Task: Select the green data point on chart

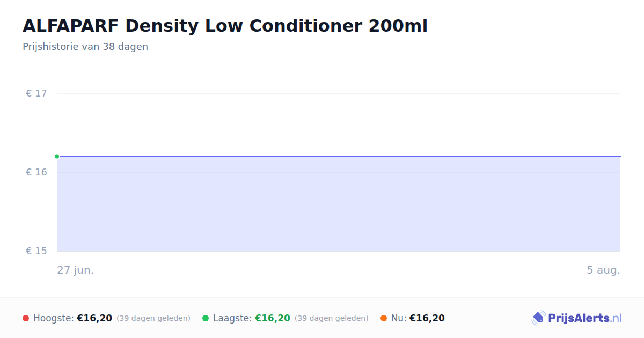Action: click(57, 156)
